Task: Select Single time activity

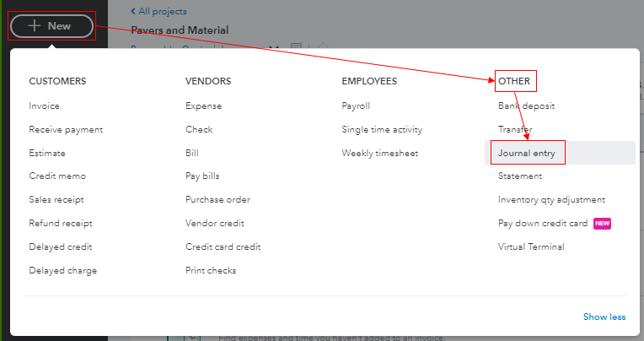Action: pyautogui.click(x=382, y=130)
